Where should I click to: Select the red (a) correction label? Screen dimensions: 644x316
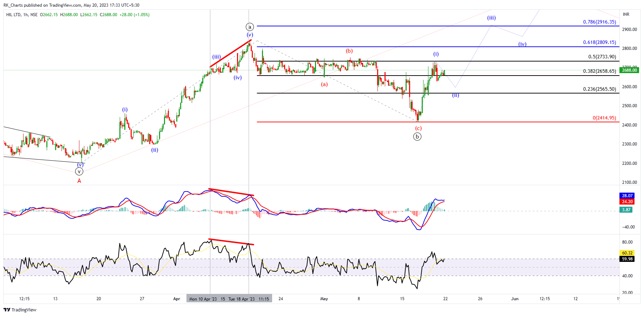point(324,84)
